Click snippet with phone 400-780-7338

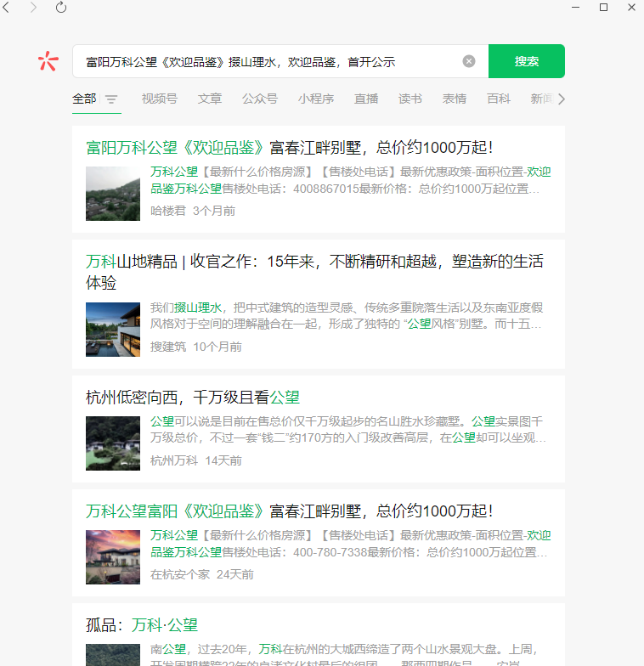(350, 544)
